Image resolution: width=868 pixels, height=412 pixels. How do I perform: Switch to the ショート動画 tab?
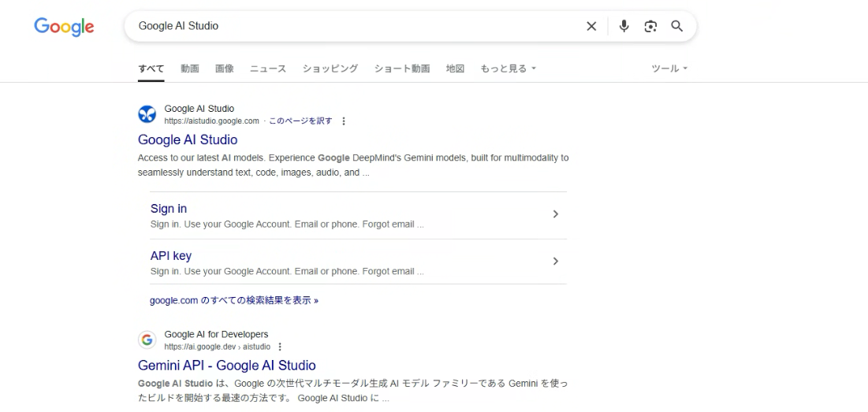coord(402,69)
